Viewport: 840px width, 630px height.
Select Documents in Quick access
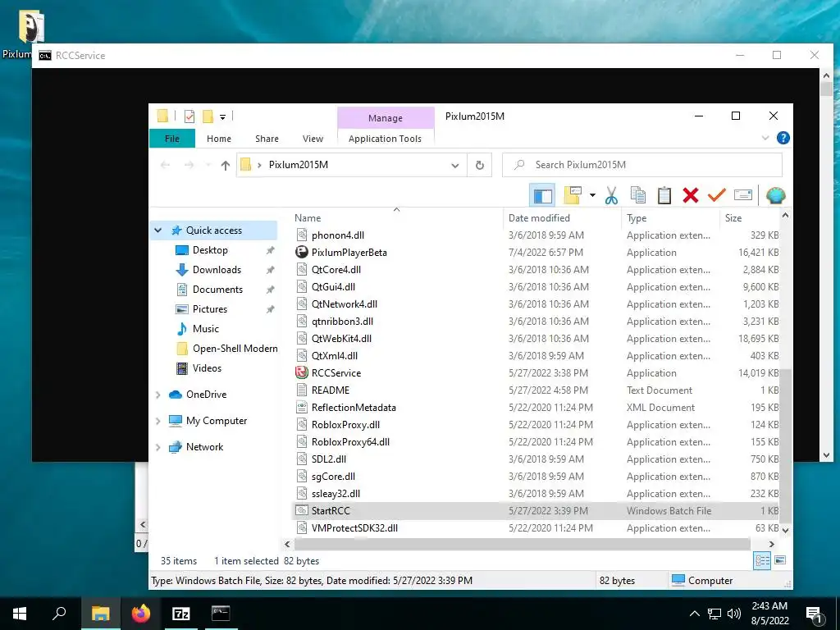pos(217,290)
